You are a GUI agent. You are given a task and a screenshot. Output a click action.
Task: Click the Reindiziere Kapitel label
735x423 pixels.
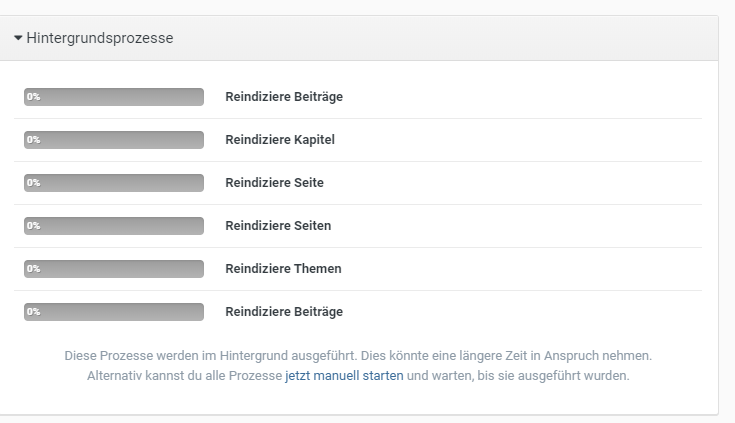click(280, 140)
